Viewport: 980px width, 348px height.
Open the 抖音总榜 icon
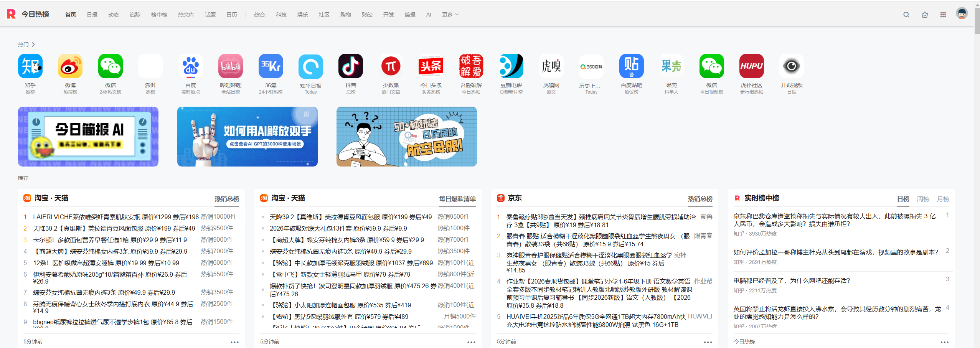[350, 66]
